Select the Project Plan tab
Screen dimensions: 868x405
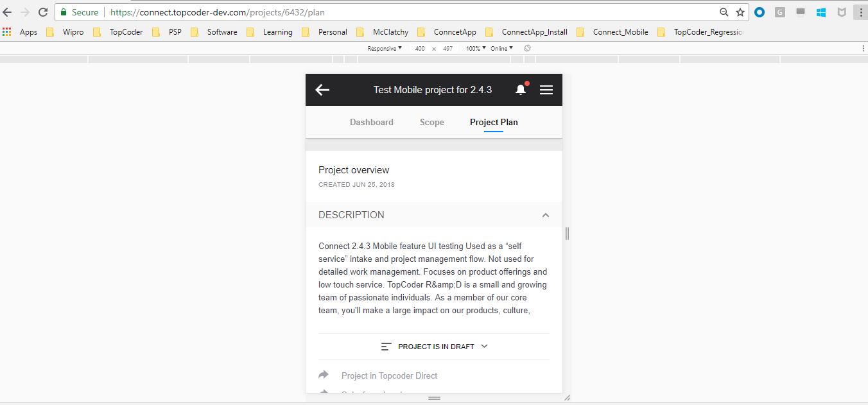point(494,122)
